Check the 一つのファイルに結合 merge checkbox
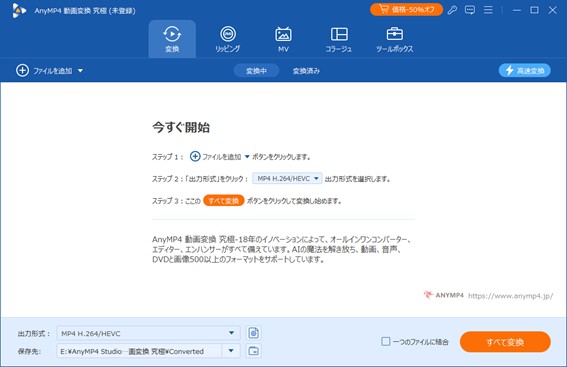This screenshot has width=567, height=367. click(386, 341)
